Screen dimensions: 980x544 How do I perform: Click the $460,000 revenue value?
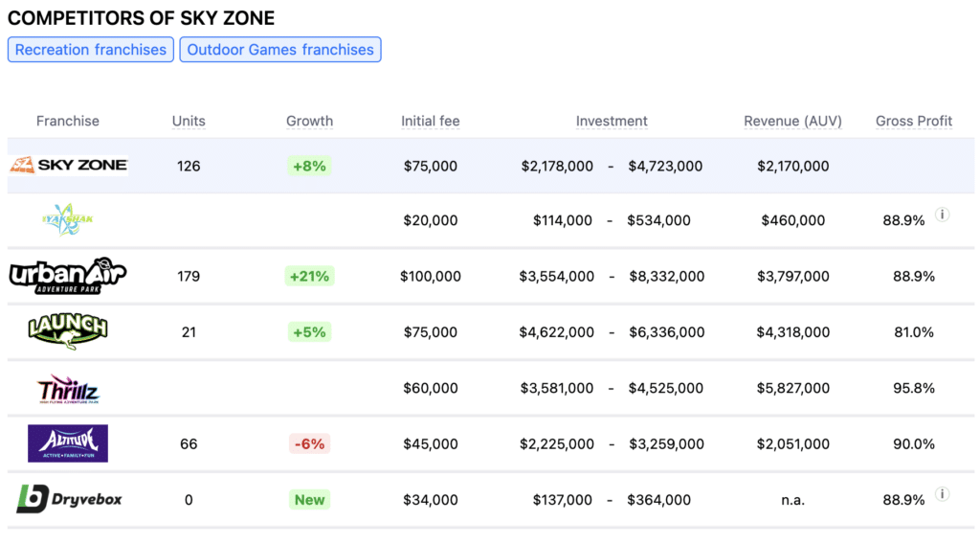pyautogui.click(x=793, y=220)
